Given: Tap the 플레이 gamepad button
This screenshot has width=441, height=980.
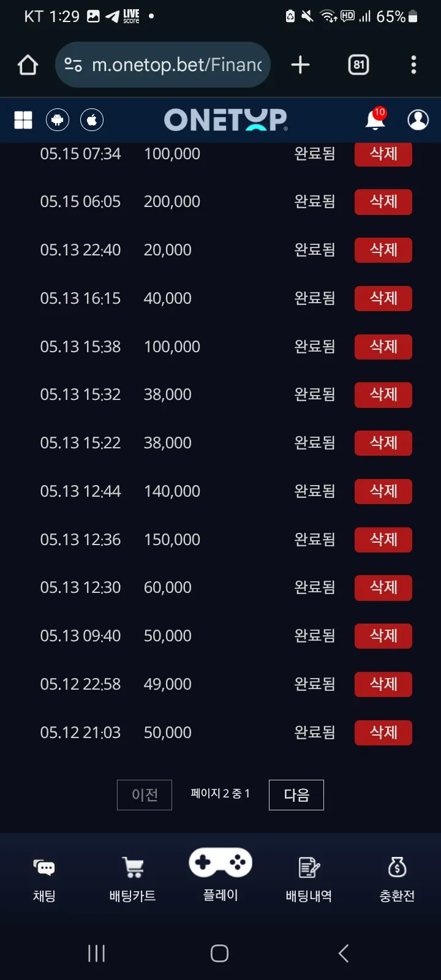Looking at the screenshot, I should click(x=221, y=875).
